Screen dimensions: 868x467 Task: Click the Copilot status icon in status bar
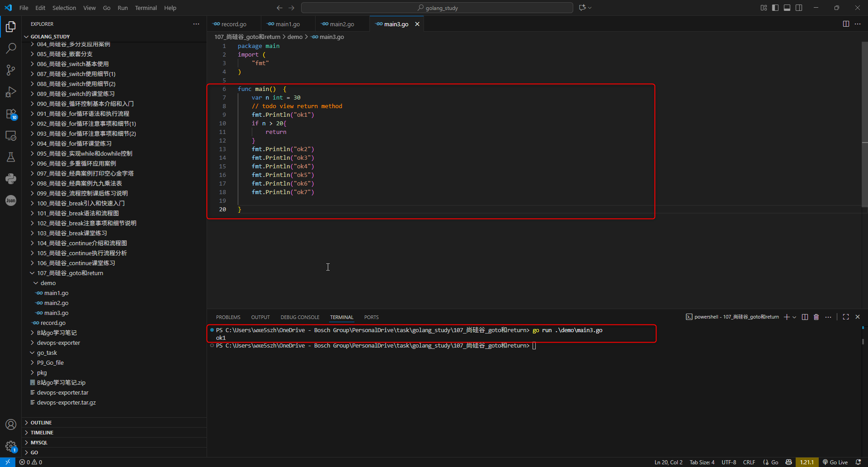pyautogui.click(x=789, y=462)
